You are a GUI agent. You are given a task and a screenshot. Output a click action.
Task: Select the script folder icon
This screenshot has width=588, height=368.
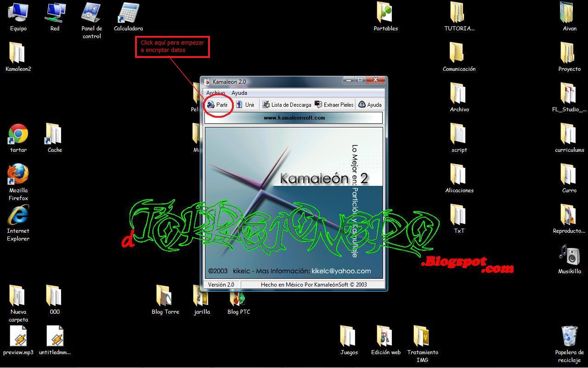point(459,138)
